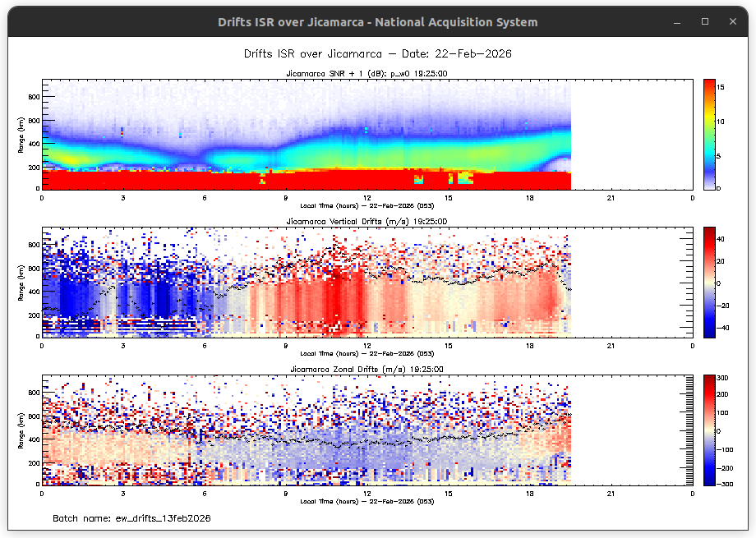The image size is (756, 538).
Task: Click the Vertical Drifts red-blue colorbar
Action: 712,282
